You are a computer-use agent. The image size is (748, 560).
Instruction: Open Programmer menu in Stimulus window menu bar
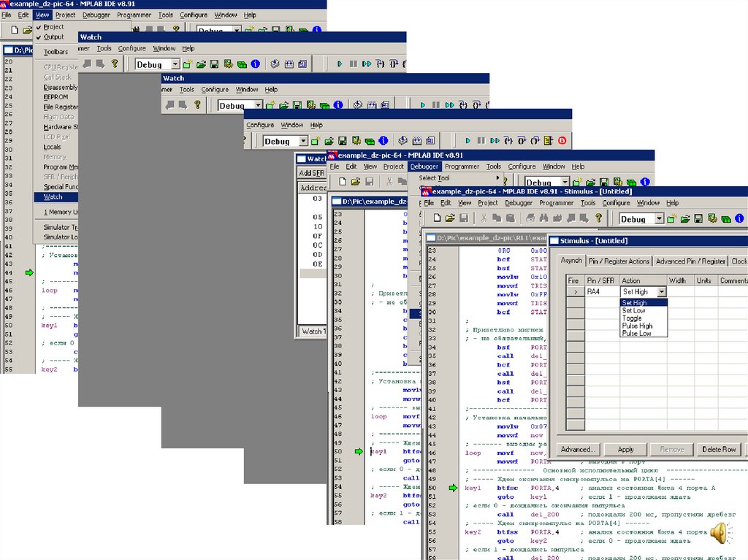click(x=556, y=203)
